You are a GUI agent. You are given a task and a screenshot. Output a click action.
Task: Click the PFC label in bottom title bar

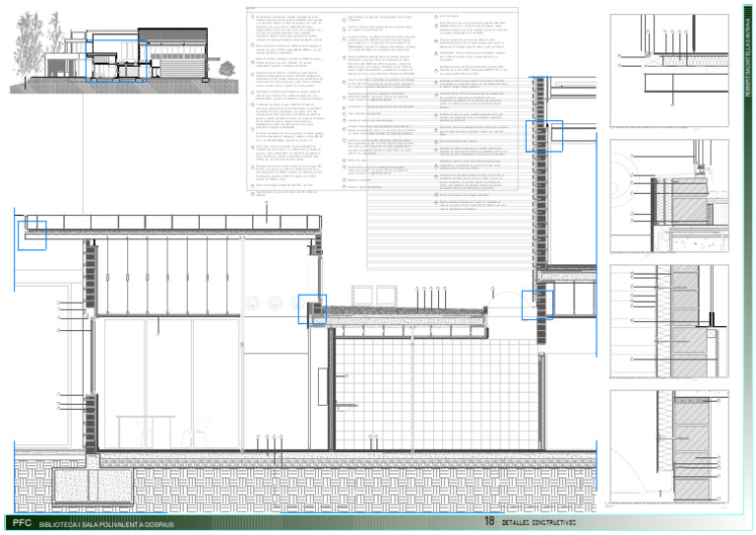(x=22, y=524)
